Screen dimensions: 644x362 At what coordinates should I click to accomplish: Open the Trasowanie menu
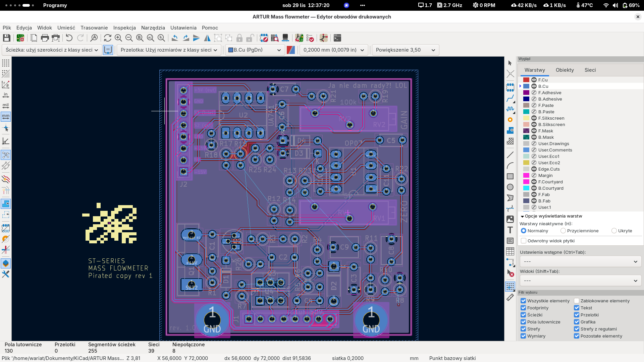(94, 28)
